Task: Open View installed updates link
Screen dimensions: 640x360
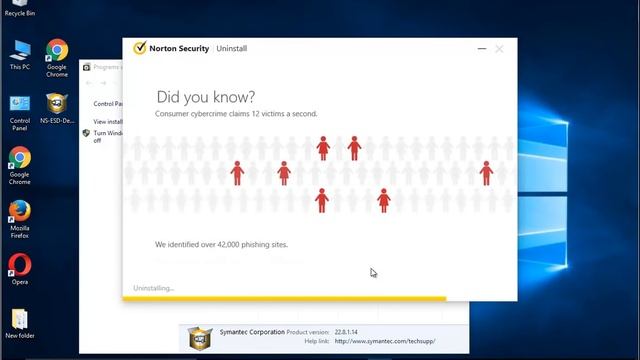Action: click(108, 122)
